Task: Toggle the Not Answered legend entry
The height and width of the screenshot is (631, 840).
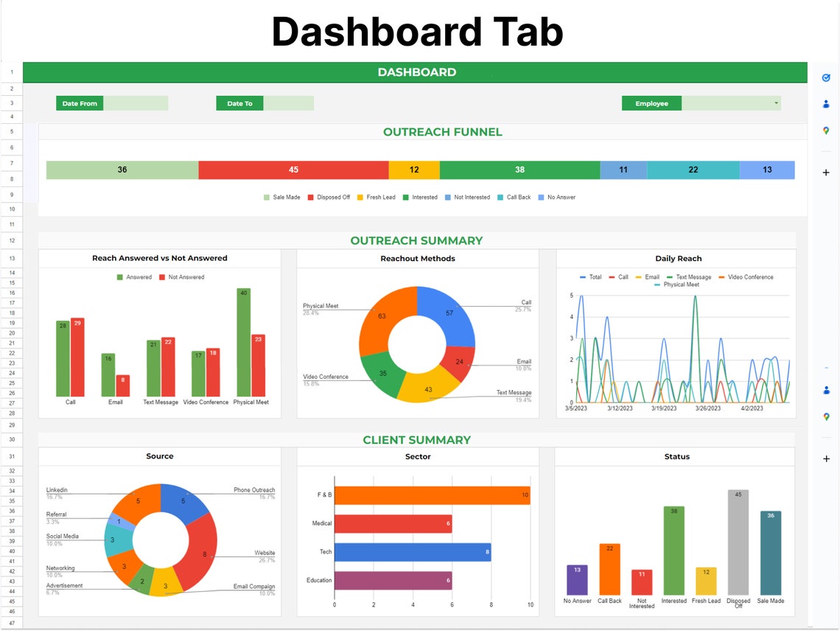Action: point(186,276)
